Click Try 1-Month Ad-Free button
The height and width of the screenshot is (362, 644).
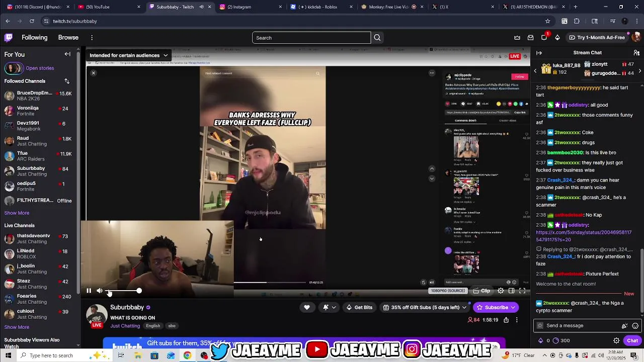point(597,38)
